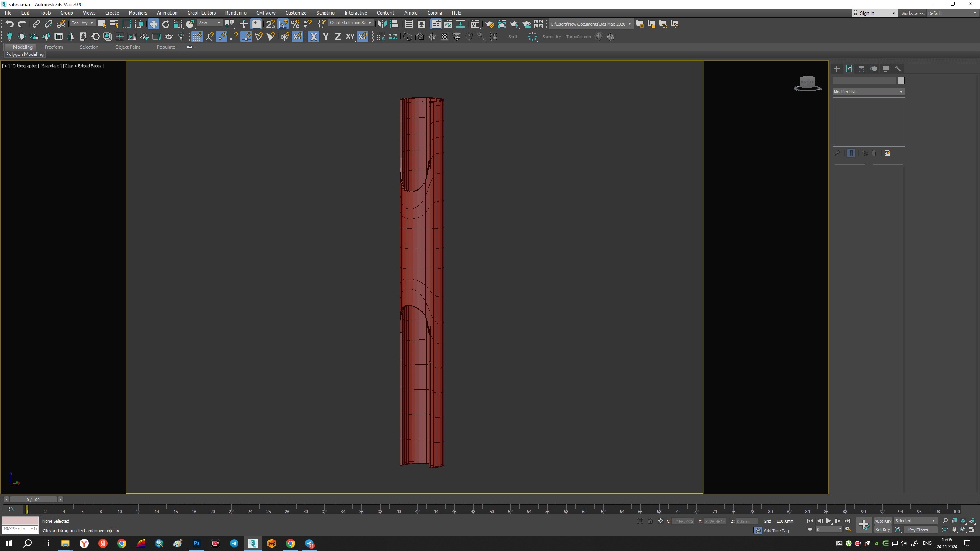Screen dimensions: 980x551
Task: Open the Hierarchy panel tab icon
Action: pos(861,69)
